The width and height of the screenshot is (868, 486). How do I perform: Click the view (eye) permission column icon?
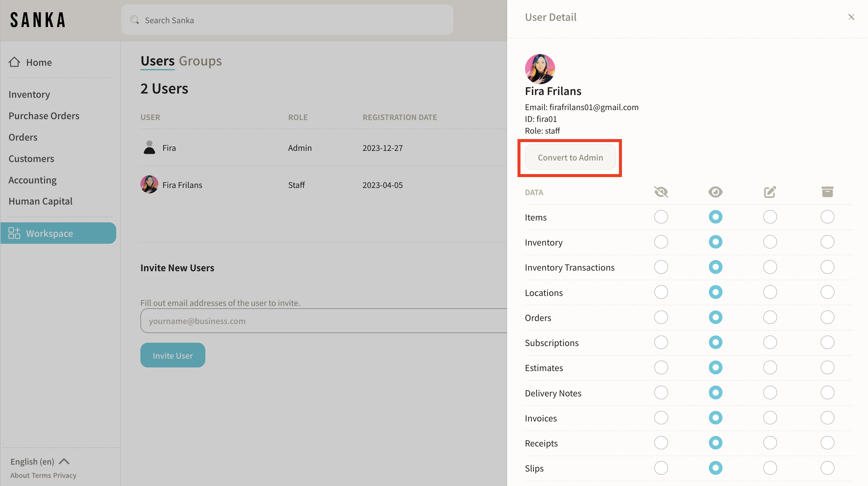point(715,192)
